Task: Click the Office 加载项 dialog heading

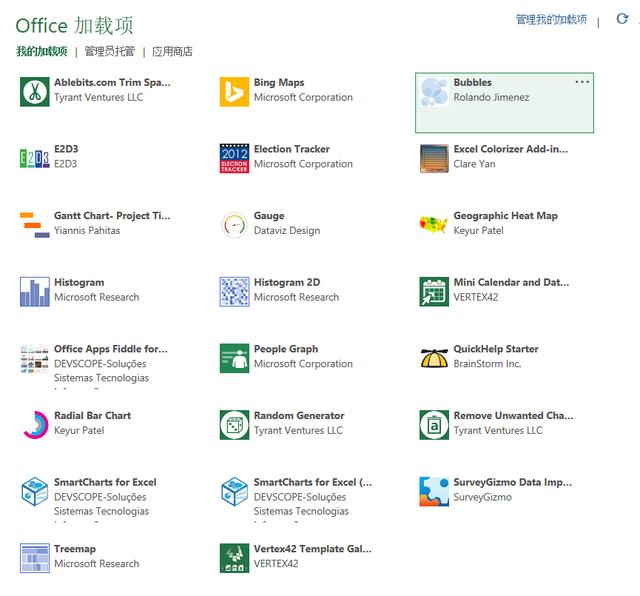Action: [x=75, y=25]
